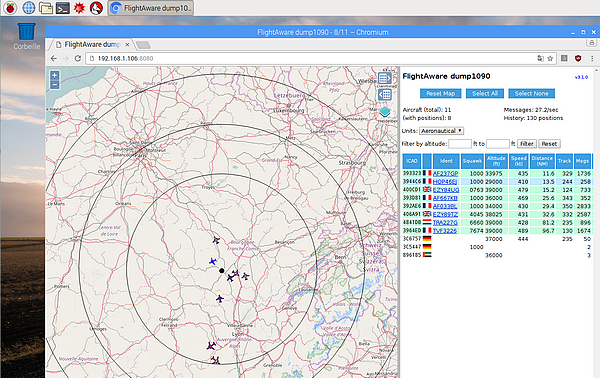The width and height of the screenshot is (600, 378).
Task: Open the map layer switcher
Action: pos(385,112)
